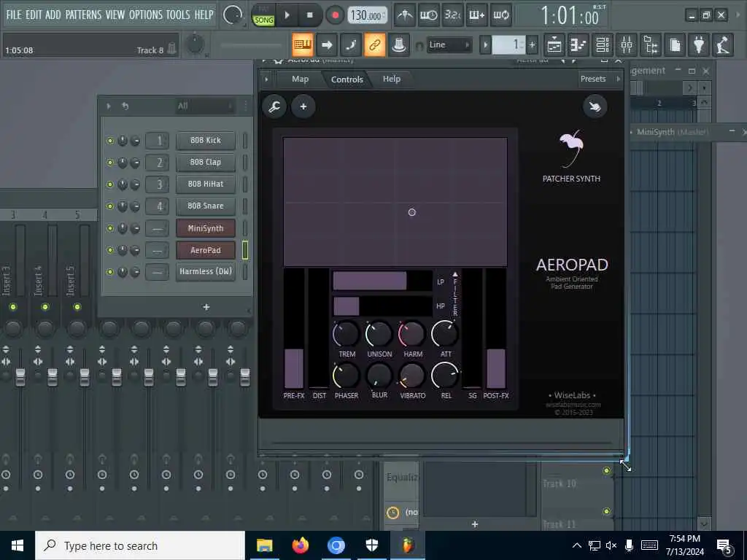Open Windows Start menu
Viewport: 747px width, 560px height.
point(18,545)
